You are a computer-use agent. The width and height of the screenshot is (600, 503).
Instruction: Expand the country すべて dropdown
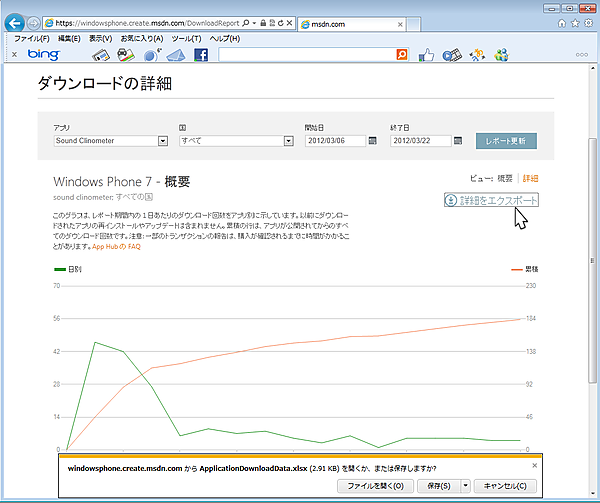[287, 141]
